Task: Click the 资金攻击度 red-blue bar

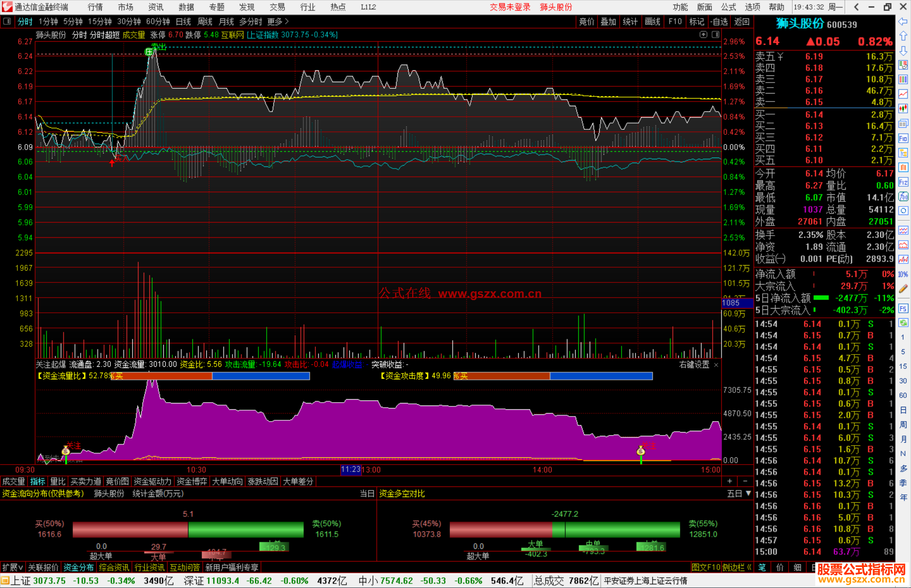Action: coord(553,376)
